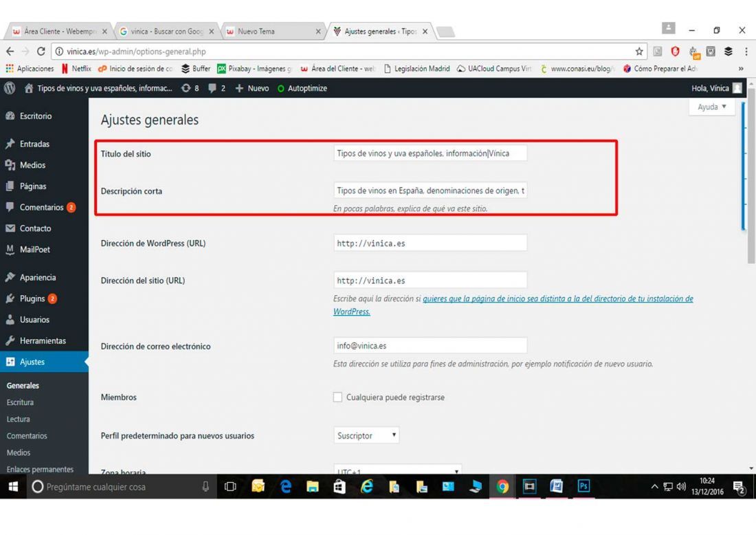The height and width of the screenshot is (535, 756).
Task: Click the Apariencia brush icon
Action: (10, 277)
